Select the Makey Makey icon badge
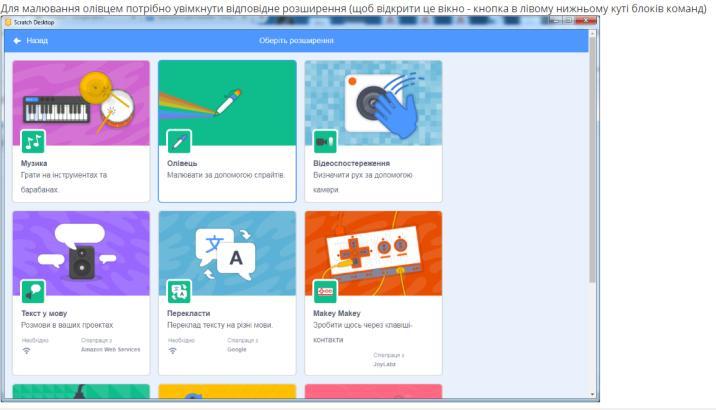The image size is (716, 410). 325,292
